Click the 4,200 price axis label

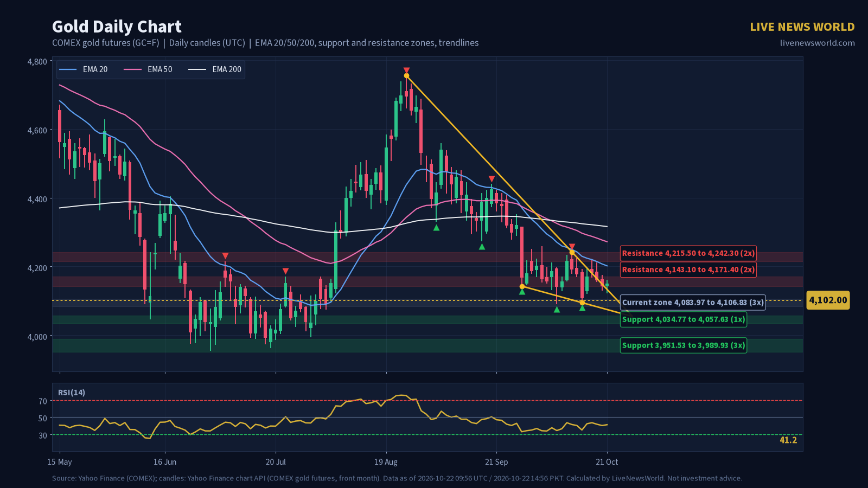(x=37, y=268)
